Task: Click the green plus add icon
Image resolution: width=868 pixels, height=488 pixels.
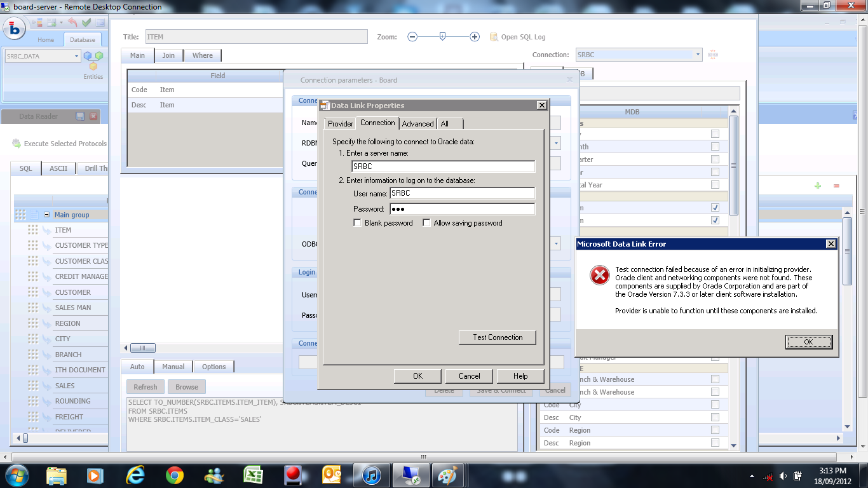Action: [818, 186]
